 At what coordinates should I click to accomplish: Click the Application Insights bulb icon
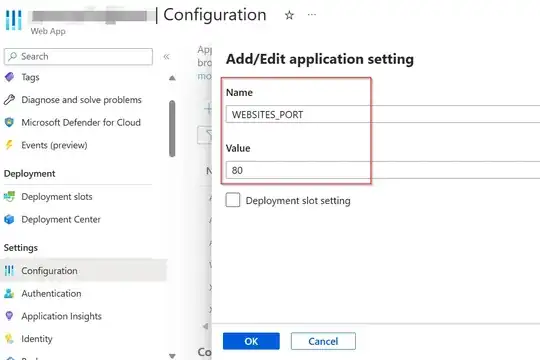click(10, 316)
